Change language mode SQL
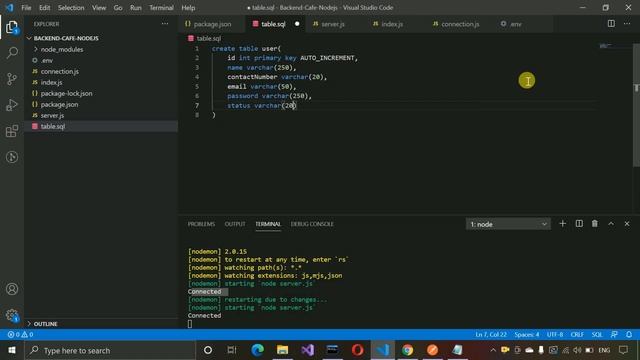The width and height of the screenshot is (640, 360). pos(597,335)
